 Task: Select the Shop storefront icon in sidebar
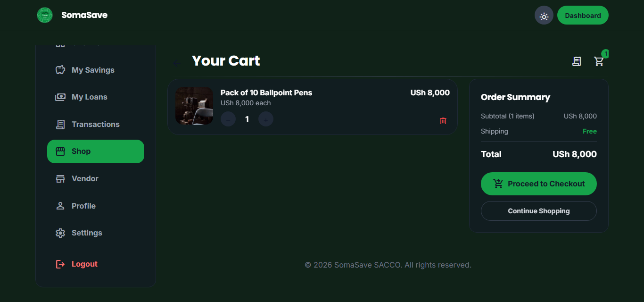[x=60, y=151]
